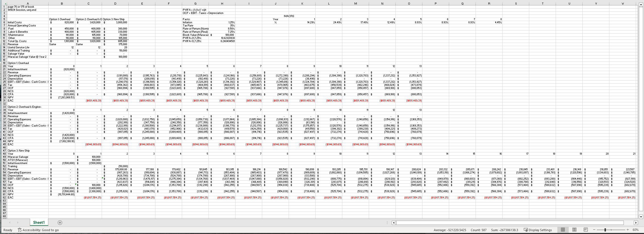
Task: Select the PVIFA formula note cell
Action: pyautogui.click(x=195, y=10)
